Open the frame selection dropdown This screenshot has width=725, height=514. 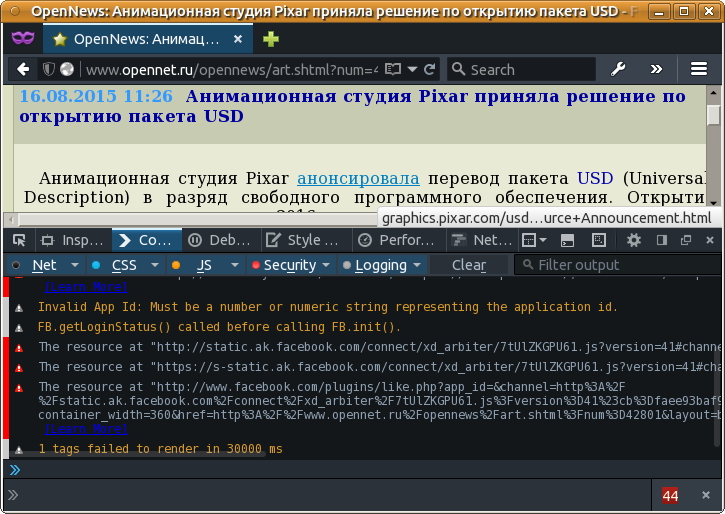pos(534,240)
